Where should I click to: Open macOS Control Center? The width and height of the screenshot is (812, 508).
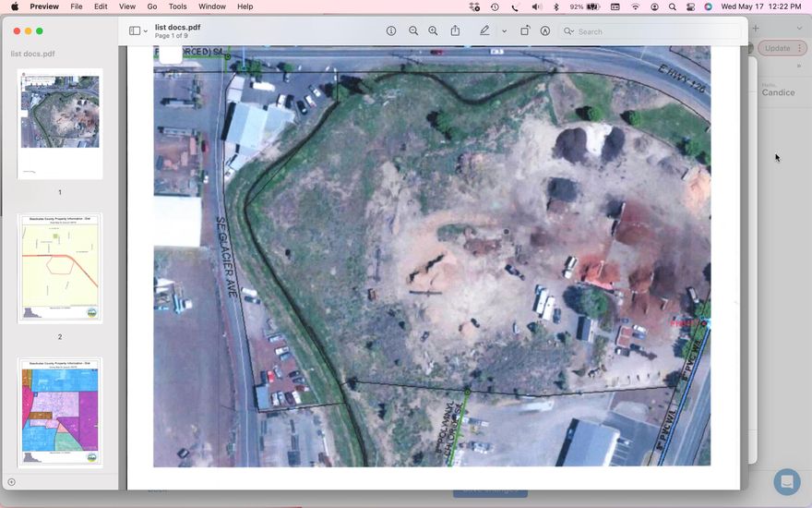[689, 6]
